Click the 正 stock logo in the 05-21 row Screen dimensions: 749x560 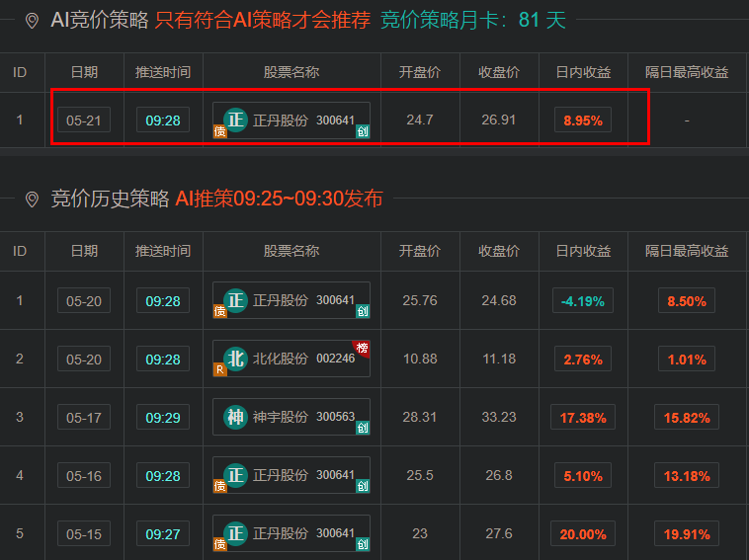click(x=235, y=120)
